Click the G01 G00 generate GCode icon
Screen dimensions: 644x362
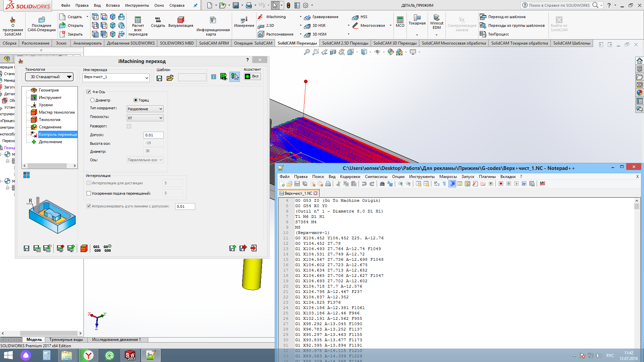click(x=97, y=248)
